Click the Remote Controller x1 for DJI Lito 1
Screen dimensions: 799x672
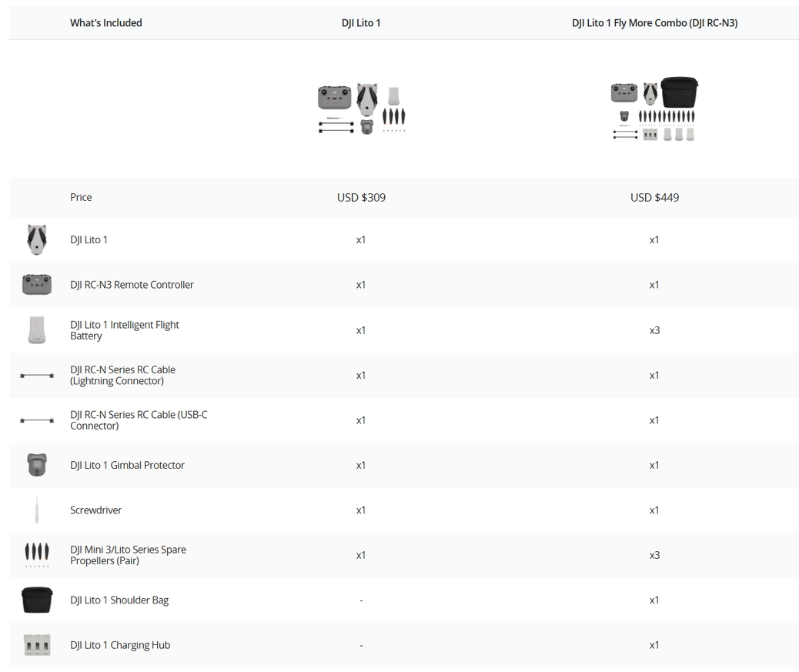tap(361, 285)
